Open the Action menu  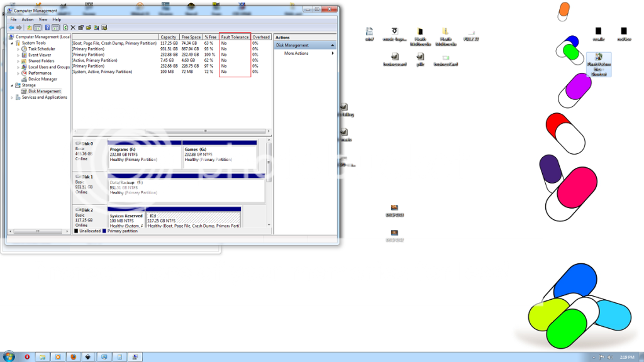28,19
